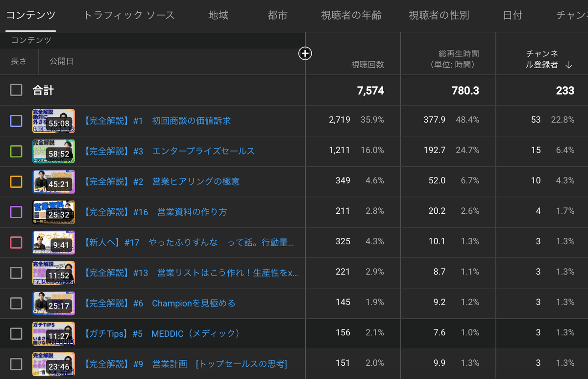Check the checkbox for 初回商談の価値訴求
This screenshot has height=379, width=588.
click(16, 121)
